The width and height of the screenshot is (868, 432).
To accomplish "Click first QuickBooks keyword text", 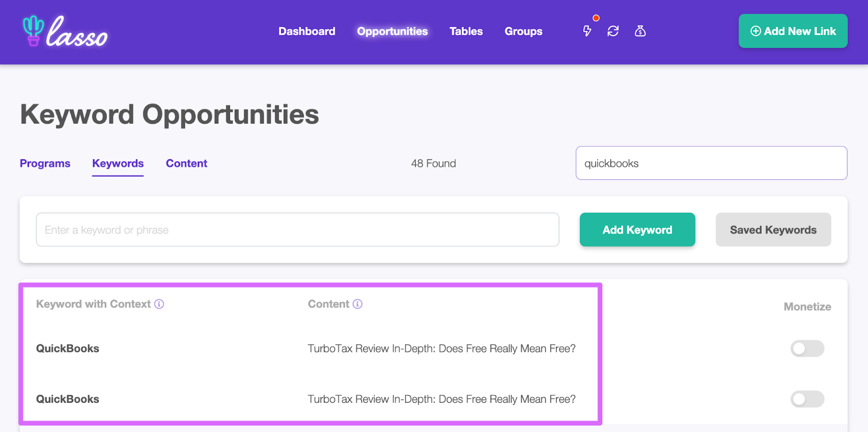I will pos(67,349).
